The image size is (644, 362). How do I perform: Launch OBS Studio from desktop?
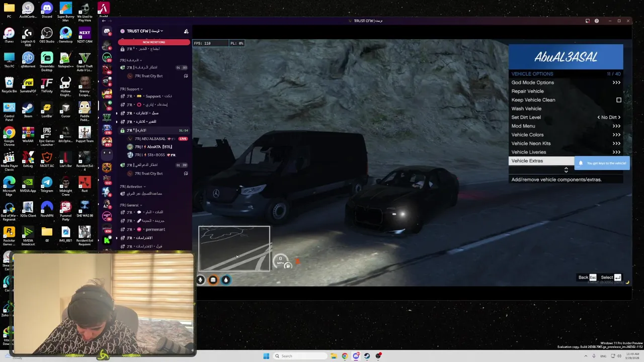(47, 35)
